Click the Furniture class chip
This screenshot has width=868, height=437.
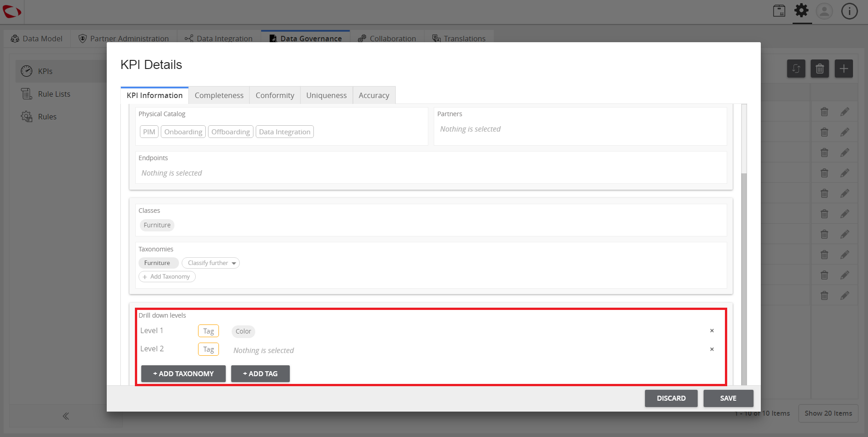(157, 225)
